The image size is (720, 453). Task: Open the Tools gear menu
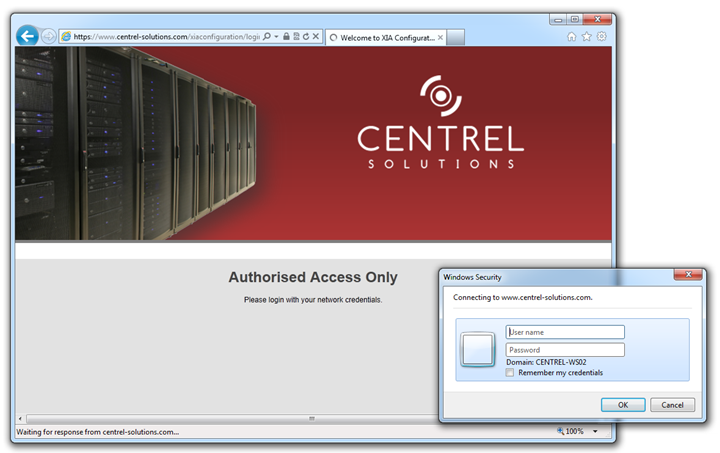pyautogui.click(x=602, y=36)
